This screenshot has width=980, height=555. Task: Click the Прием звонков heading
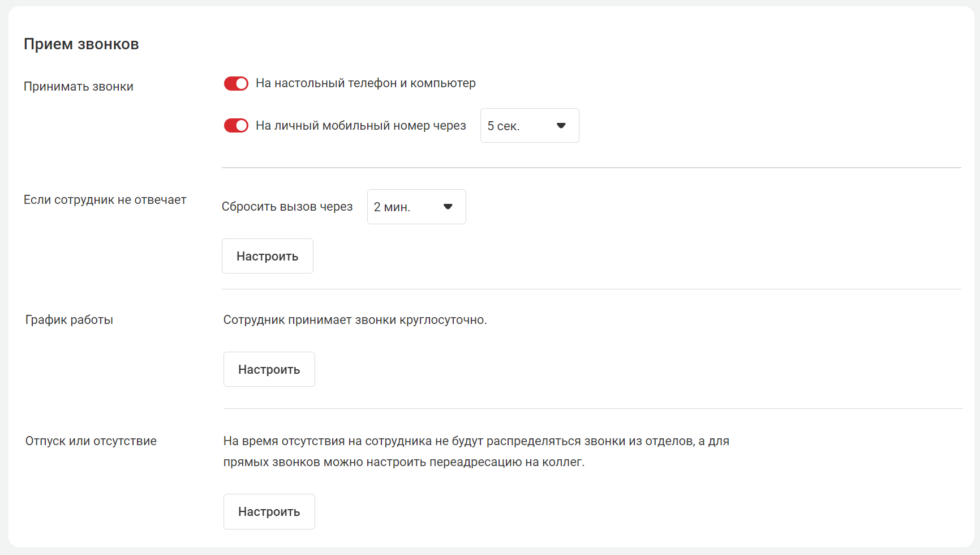(x=81, y=44)
